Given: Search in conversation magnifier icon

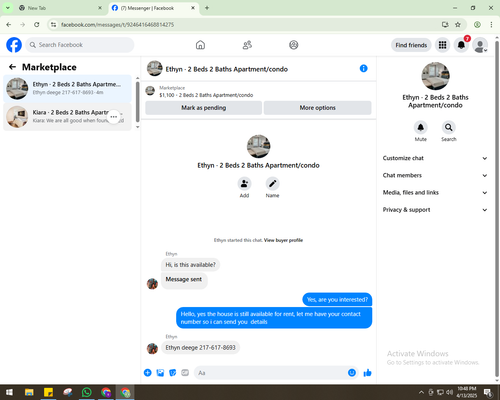Looking at the screenshot, I should [449, 127].
